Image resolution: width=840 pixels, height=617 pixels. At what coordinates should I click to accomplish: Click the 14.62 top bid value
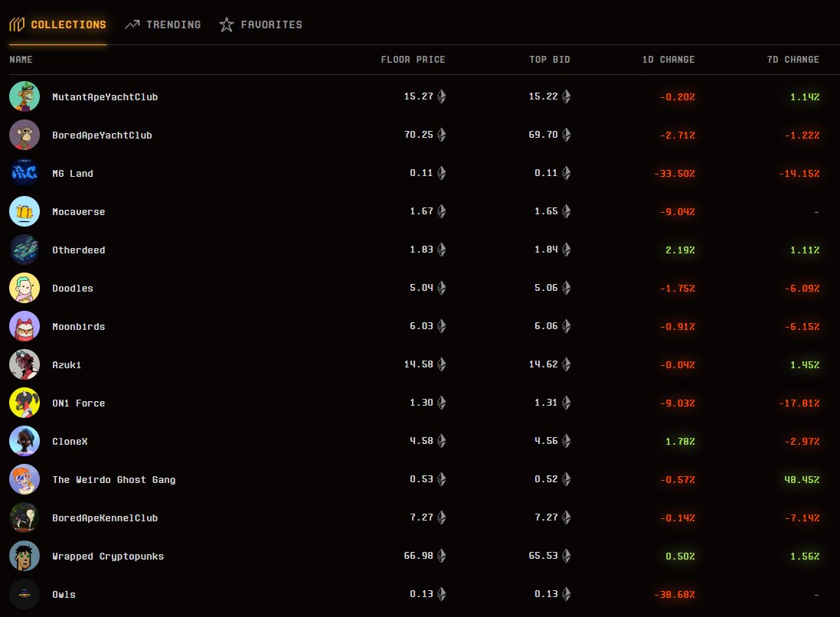click(x=543, y=364)
